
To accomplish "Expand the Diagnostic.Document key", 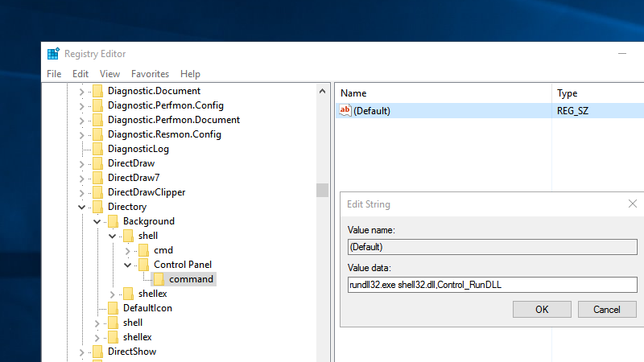I will [x=82, y=92].
